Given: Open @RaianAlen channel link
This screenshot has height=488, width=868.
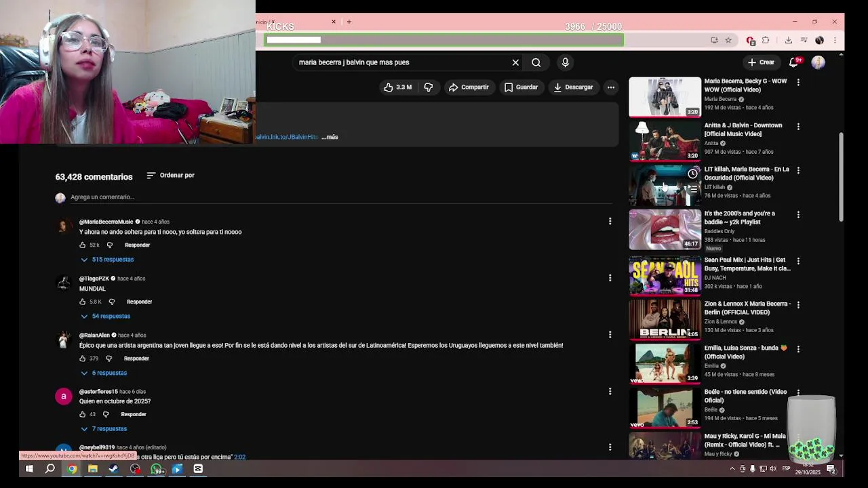Looking at the screenshot, I should (x=94, y=335).
